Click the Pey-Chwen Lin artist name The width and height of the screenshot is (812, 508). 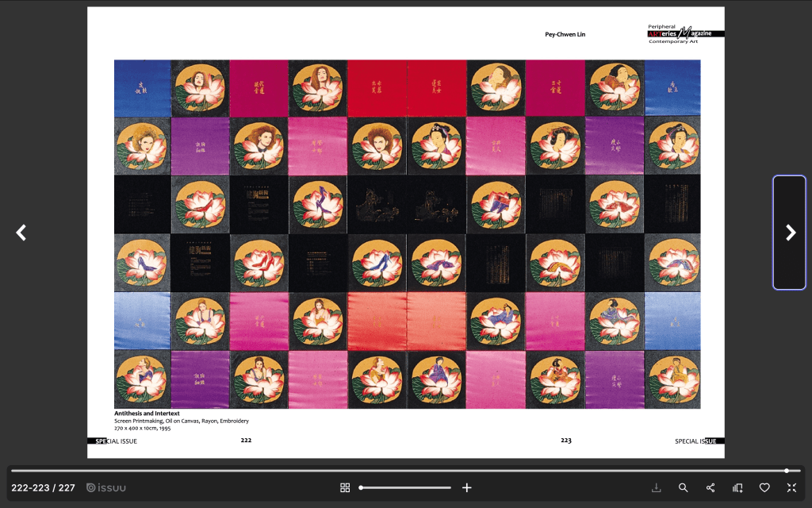coord(565,35)
